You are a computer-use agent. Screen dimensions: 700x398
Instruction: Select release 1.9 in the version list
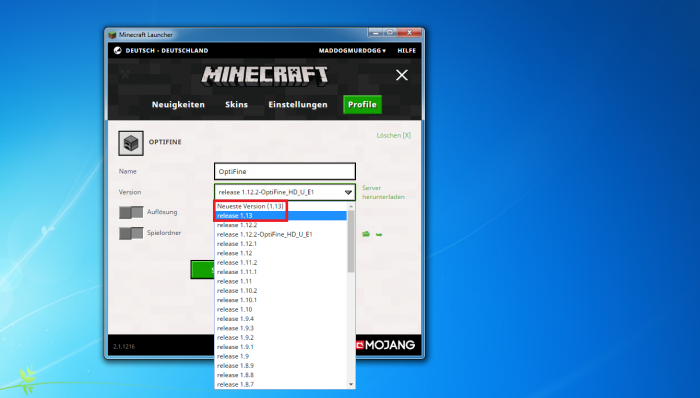point(281,356)
